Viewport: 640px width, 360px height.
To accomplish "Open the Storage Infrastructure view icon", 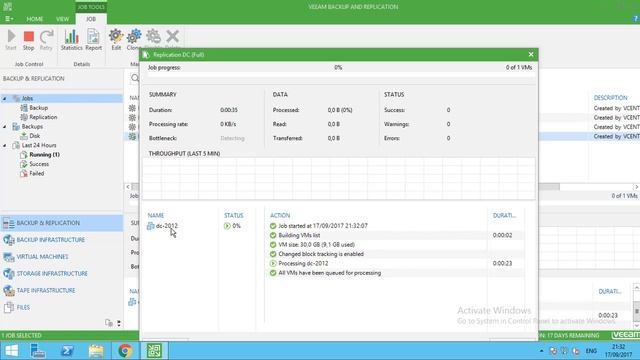I will tap(9, 273).
